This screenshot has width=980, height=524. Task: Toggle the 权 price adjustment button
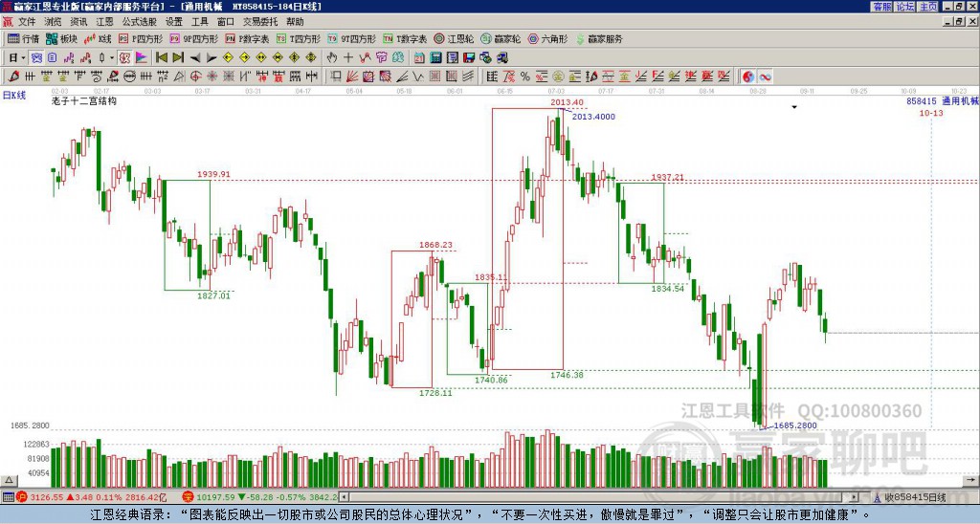coord(124,57)
